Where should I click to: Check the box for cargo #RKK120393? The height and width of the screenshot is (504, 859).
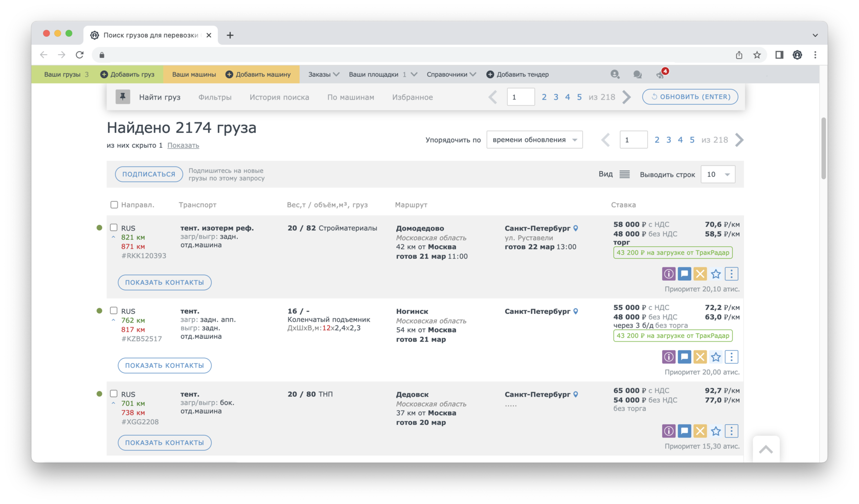[x=114, y=227]
